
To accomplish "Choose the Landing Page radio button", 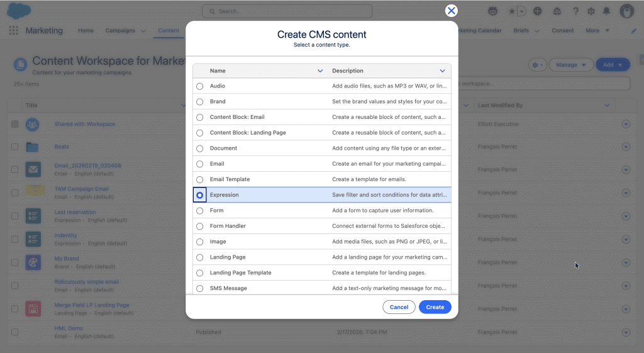I will pos(200,257).
